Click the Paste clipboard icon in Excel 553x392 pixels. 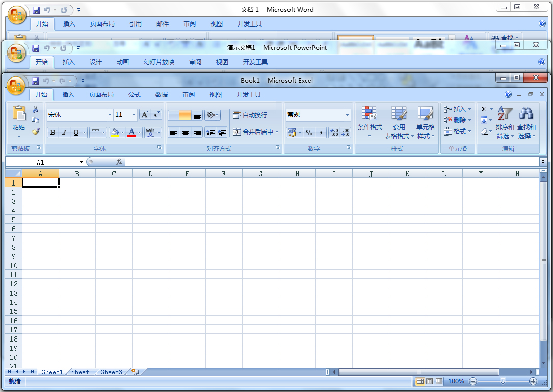19,114
